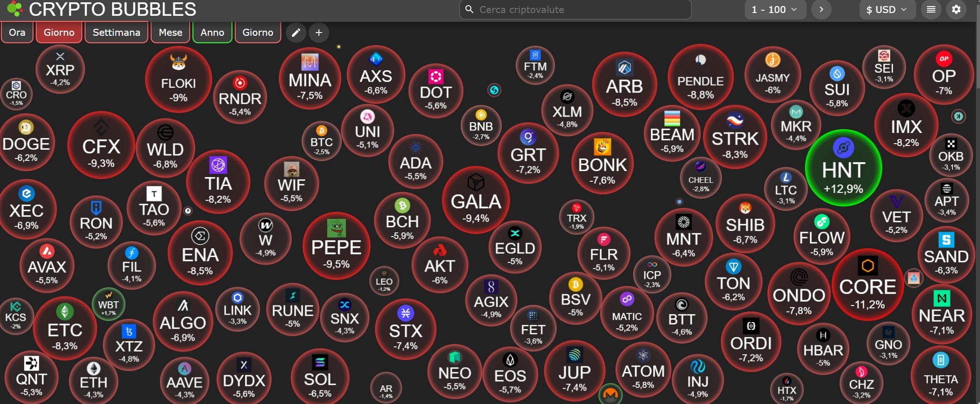
Task: Click the Ethereum logo in the ETH bubble
Action: click(94, 369)
